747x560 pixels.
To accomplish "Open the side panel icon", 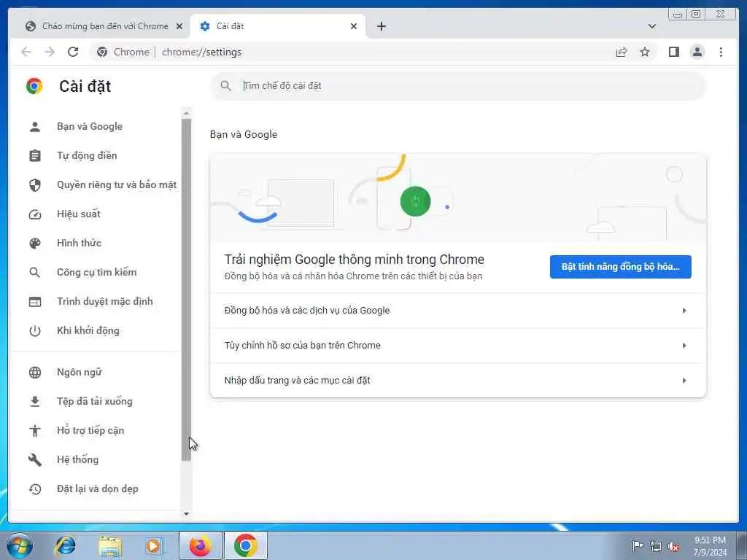I will (x=673, y=52).
